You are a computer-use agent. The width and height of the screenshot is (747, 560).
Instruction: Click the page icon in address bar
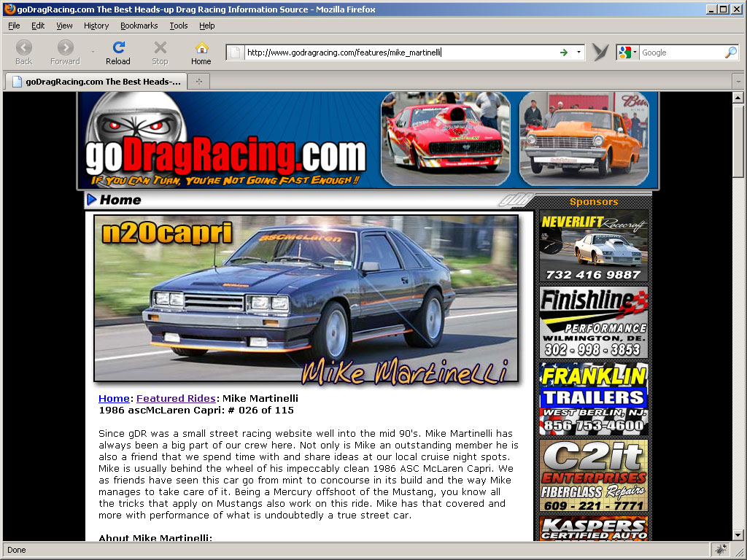coord(235,52)
